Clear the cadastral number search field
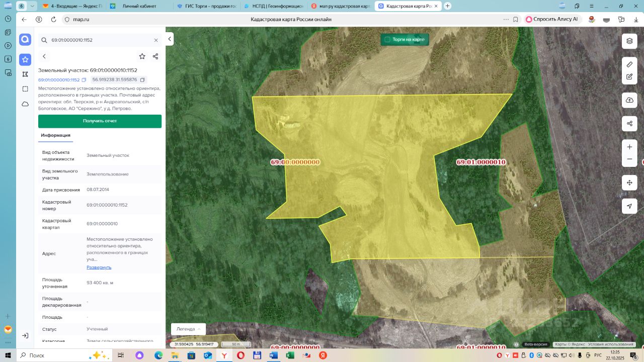The width and height of the screenshot is (644, 362). point(156,40)
